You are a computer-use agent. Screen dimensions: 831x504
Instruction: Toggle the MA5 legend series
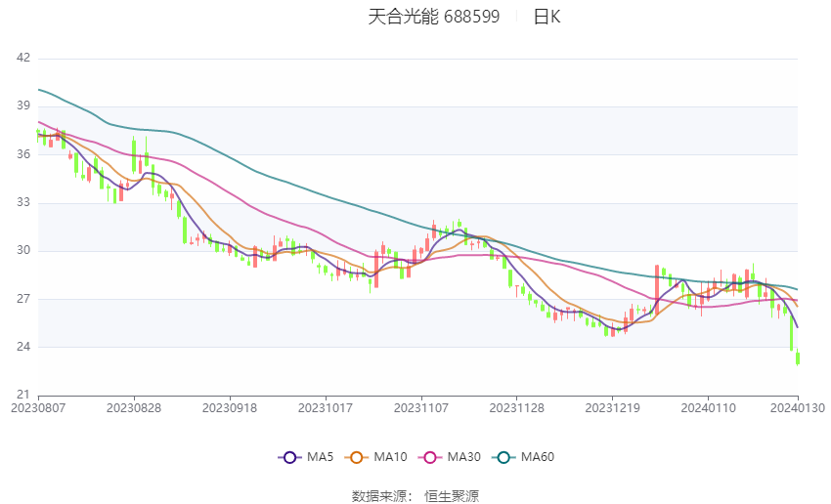pyautogui.click(x=306, y=457)
